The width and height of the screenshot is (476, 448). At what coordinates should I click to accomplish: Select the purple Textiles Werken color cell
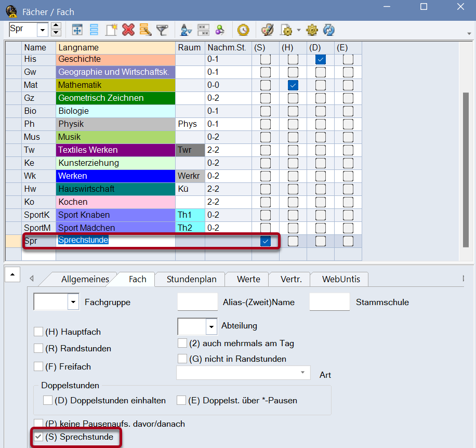coord(115,150)
